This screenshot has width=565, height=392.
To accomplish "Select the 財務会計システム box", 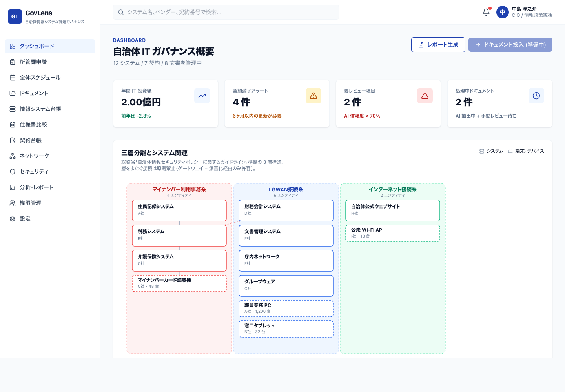I will [x=286, y=211].
